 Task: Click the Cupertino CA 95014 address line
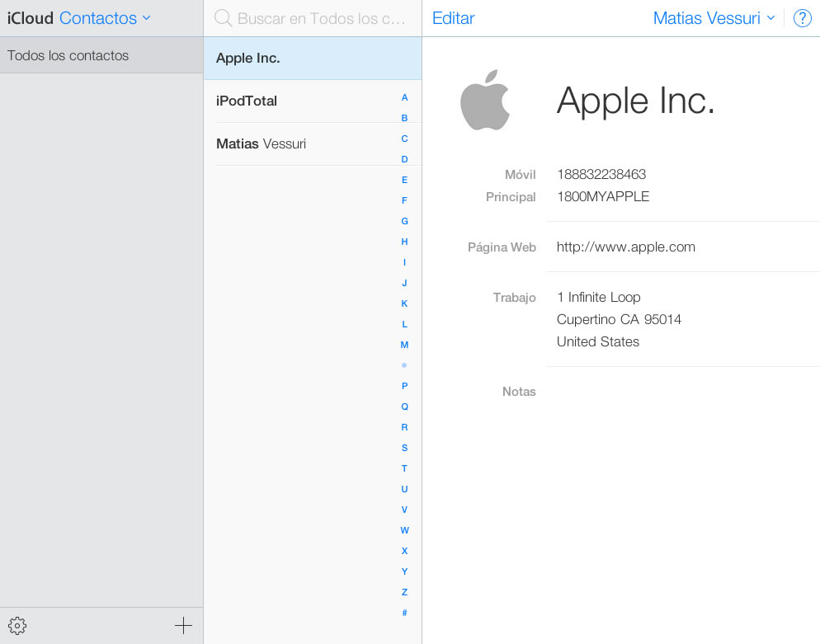(619, 319)
